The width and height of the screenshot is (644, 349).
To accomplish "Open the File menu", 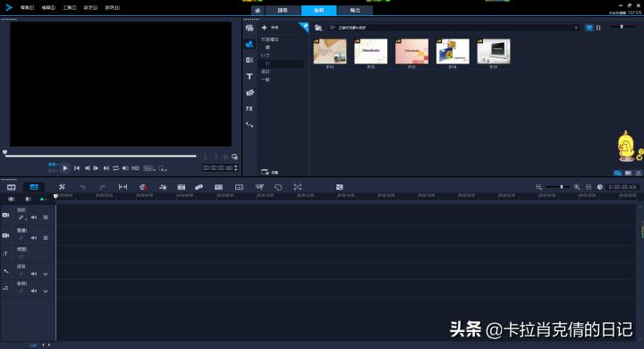I will (x=27, y=7).
